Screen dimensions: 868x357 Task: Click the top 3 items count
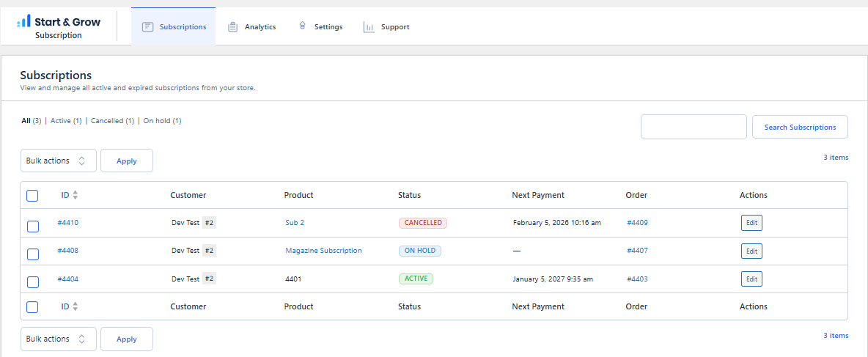tap(835, 157)
